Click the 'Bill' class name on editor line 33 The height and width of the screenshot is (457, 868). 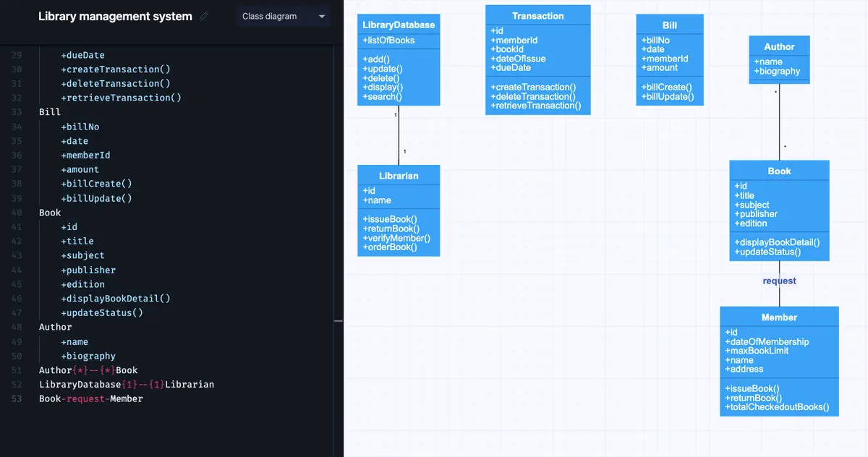(x=50, y=112)
